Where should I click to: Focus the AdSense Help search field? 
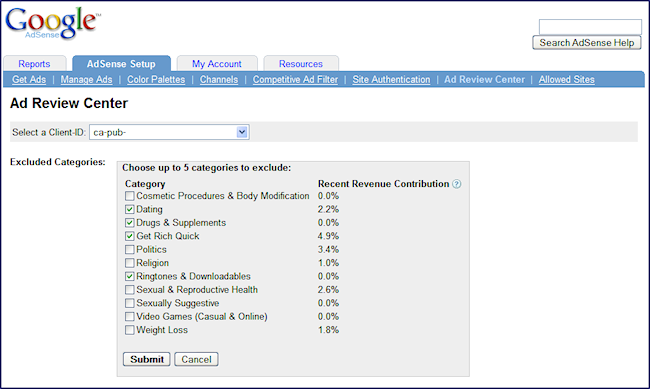tap(590, 27)
